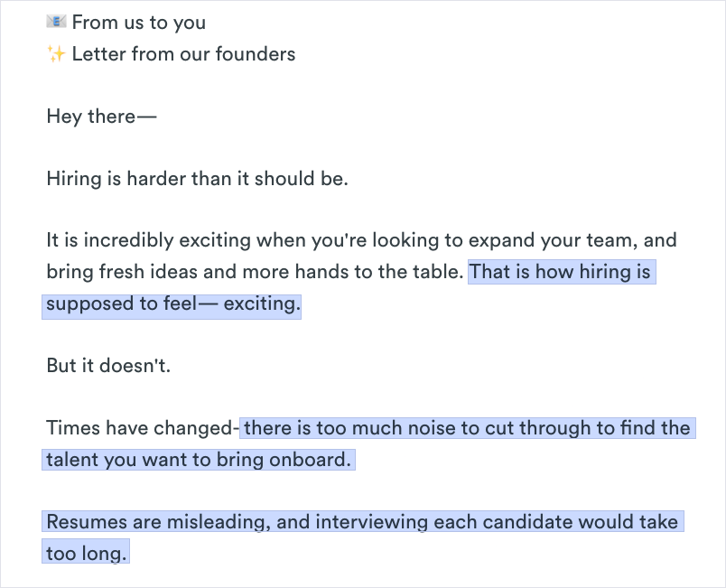Click the sentence "But it doesn't."
Viewport: 726px width, 588px height.
pos(108,366)
